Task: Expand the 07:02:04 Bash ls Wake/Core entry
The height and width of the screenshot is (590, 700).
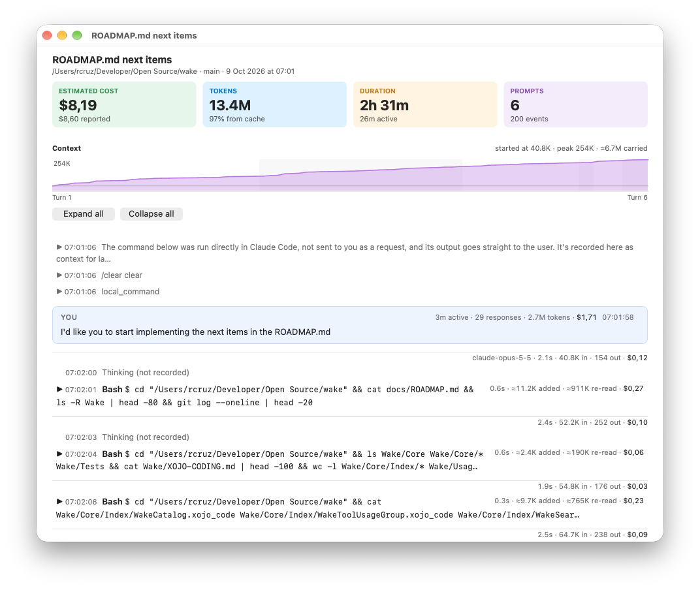Action: [59, 454]
